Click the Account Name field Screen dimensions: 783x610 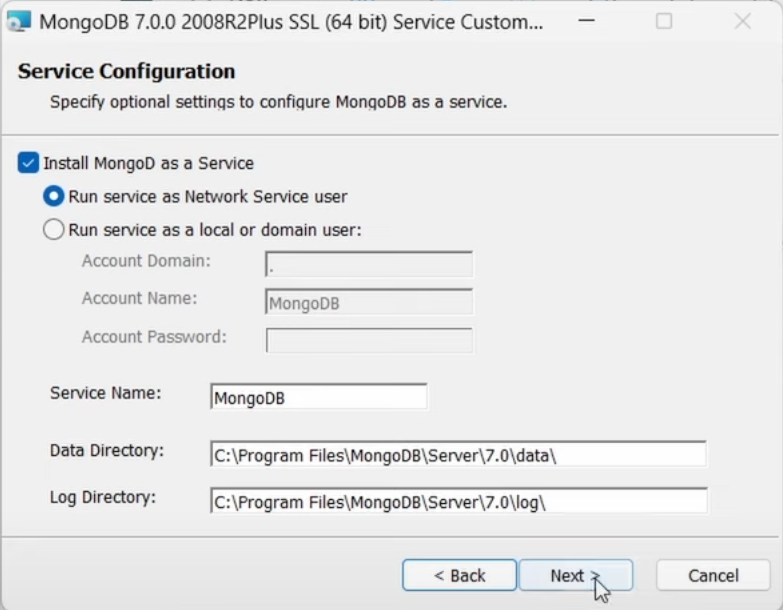coord(369,302)
